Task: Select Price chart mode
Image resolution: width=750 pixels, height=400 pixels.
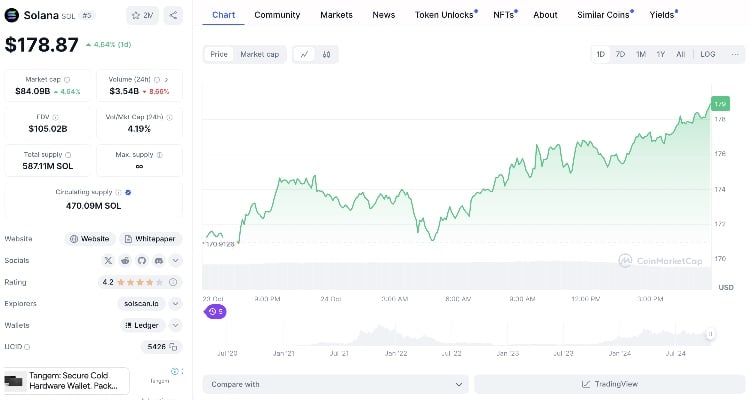Action: pos(219,55)
